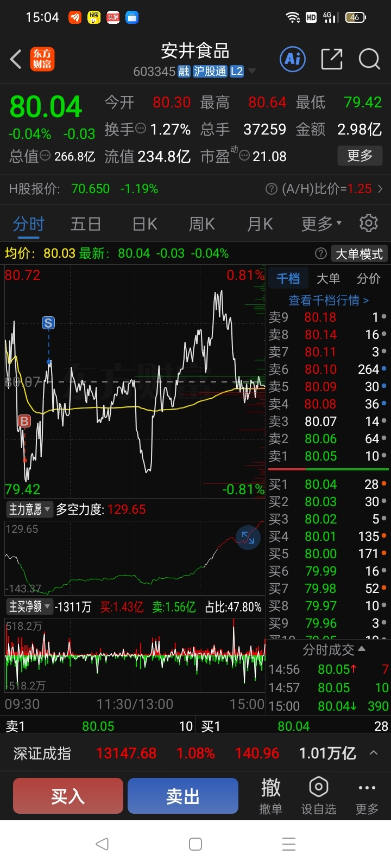This screenshot has width=391, height=868.
Task: Tap the 买9 79.96 order row
Action: [328, 623]
